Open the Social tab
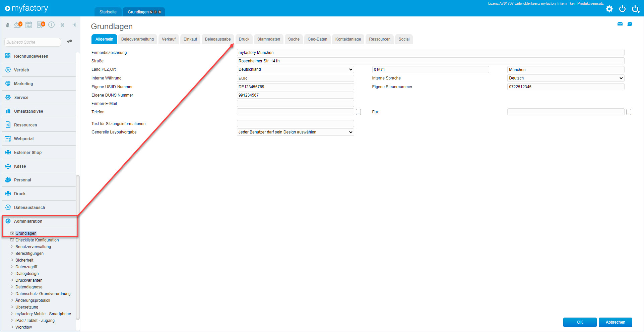The image size is (644, 332). pyautogui.click(x=404, y=39)
